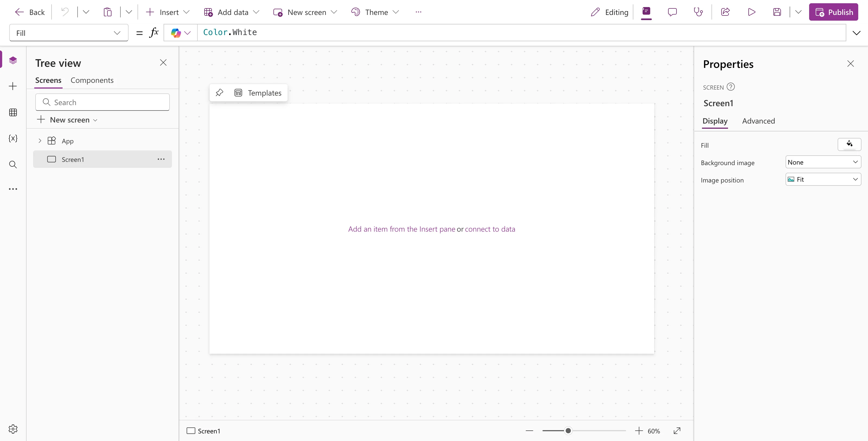Pin the Templates toolbar with the pin icon

pyautogui.click(x=219, y=92)
